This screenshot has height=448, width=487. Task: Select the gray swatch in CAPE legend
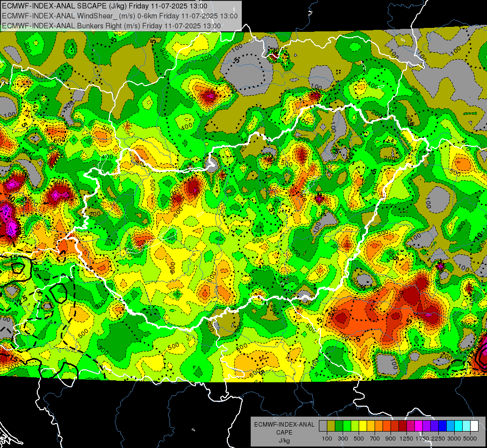[323, 426]
